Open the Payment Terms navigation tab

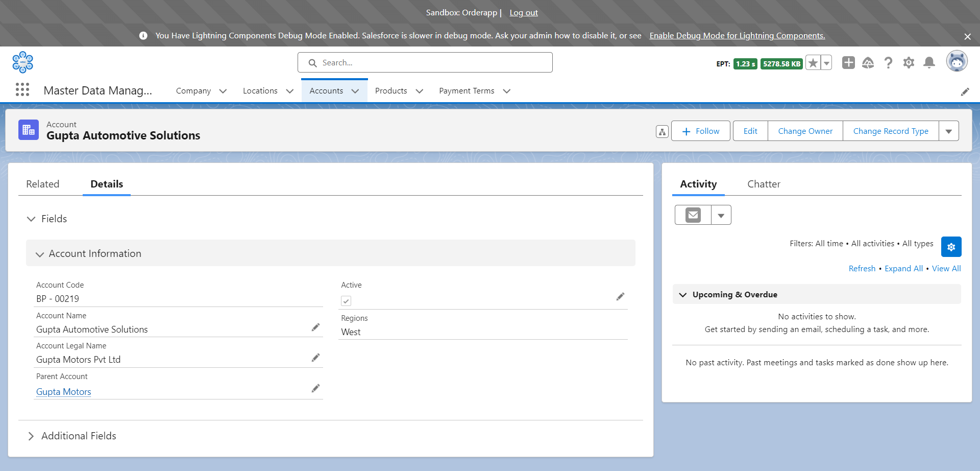pos(467,91)
